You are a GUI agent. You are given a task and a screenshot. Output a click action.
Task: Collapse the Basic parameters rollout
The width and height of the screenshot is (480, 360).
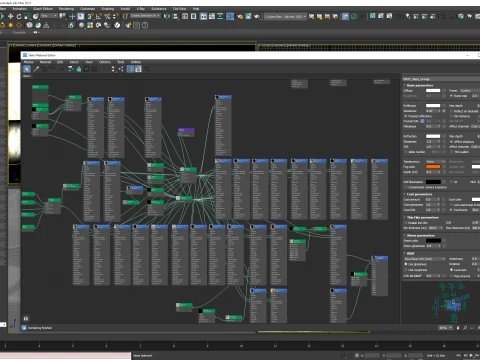[420, 85]
